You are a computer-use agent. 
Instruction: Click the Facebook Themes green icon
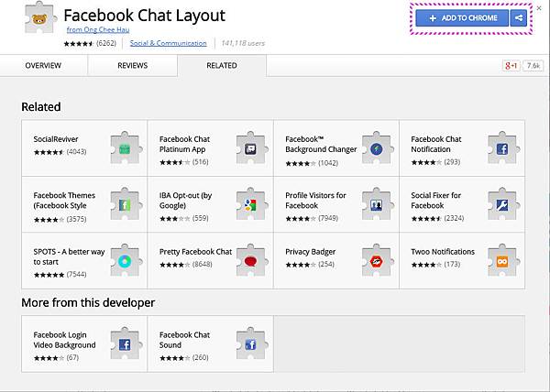(x=126, y=204)
